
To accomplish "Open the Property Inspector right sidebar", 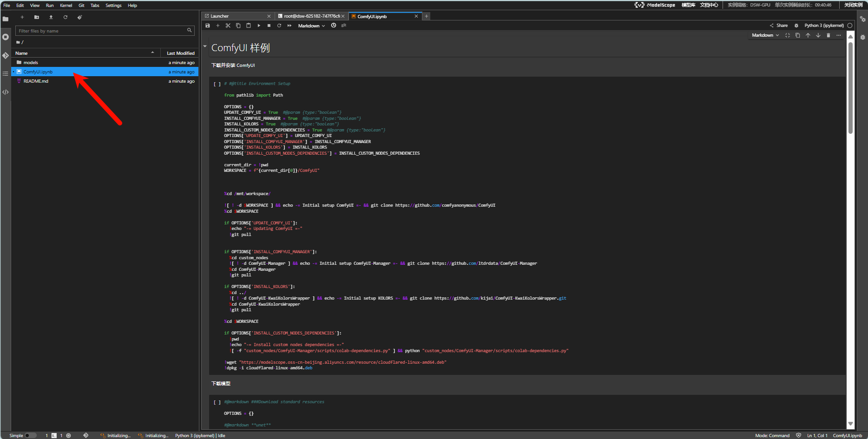I will point(863,19).
